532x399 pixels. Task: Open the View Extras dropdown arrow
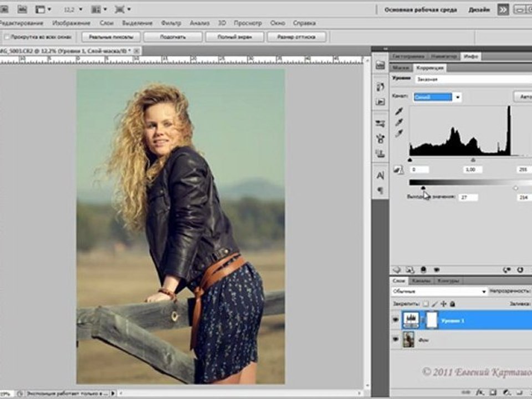49,9
